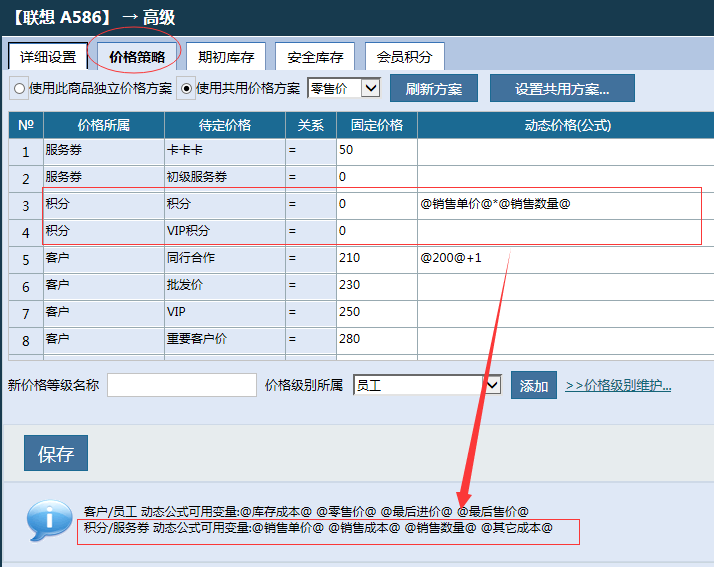Click the blue info bubble icon

point(49,520)
